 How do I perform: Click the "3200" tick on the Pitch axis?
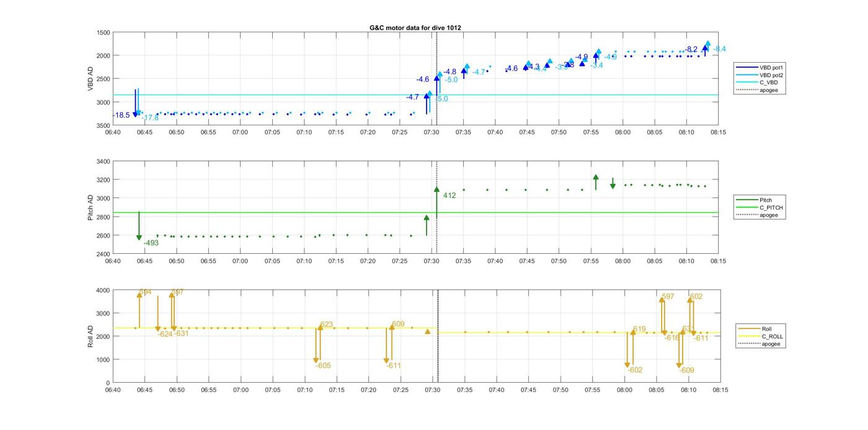pyautogui.click(x=104, y=180)
